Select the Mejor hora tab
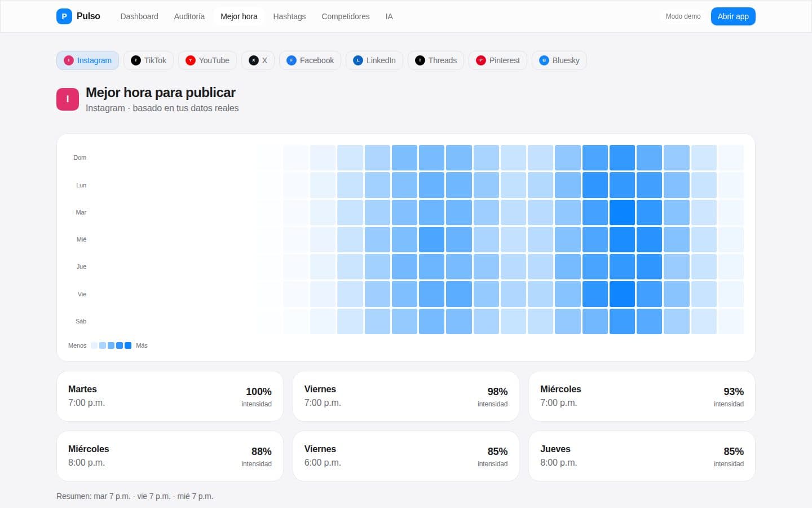 pos(239,16)
